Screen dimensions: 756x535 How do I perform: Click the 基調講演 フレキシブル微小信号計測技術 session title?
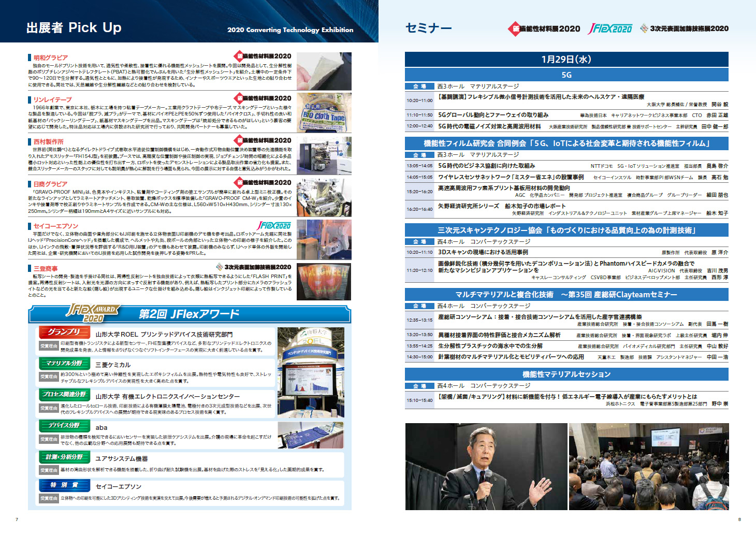click(x=541, y=97)
